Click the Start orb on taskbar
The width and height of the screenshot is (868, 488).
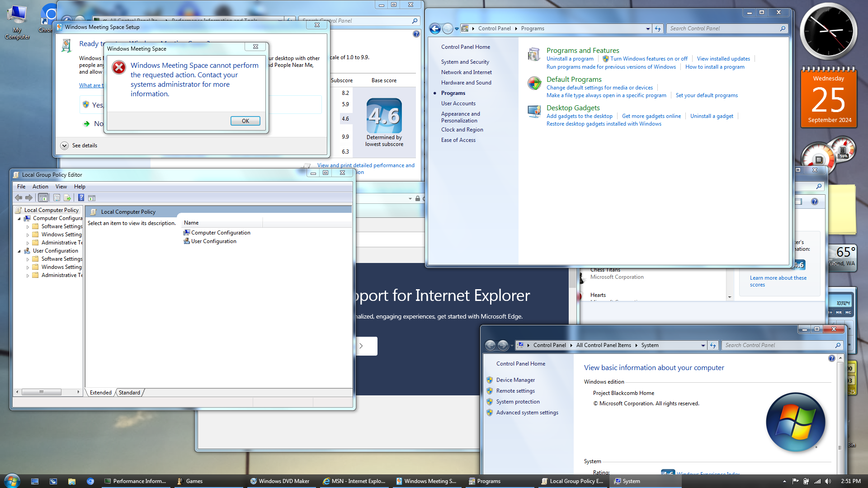pos(11,481)
